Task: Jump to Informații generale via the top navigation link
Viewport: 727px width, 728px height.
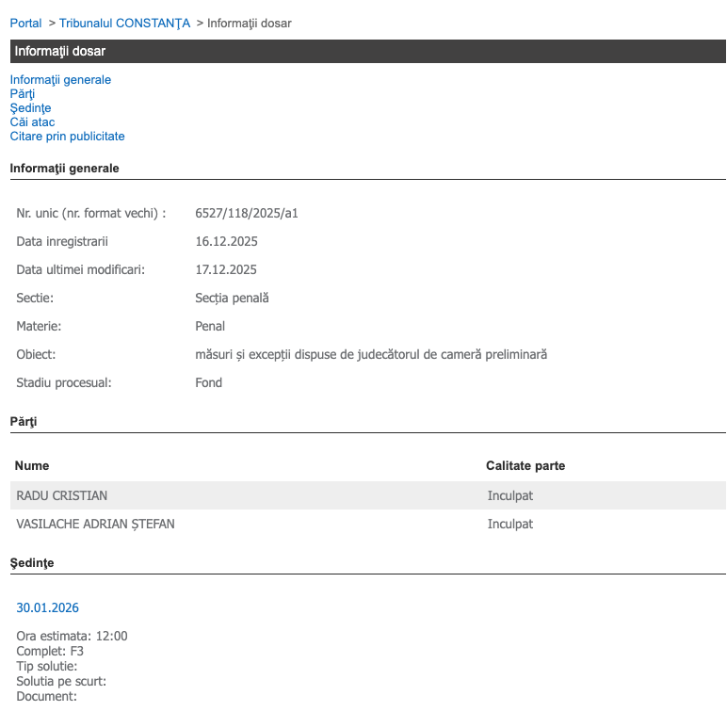Action: (x=60, y=80)
